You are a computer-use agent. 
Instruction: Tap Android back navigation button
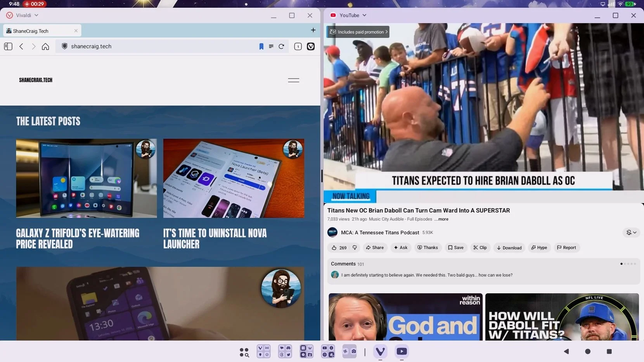[x=566, y=352]
